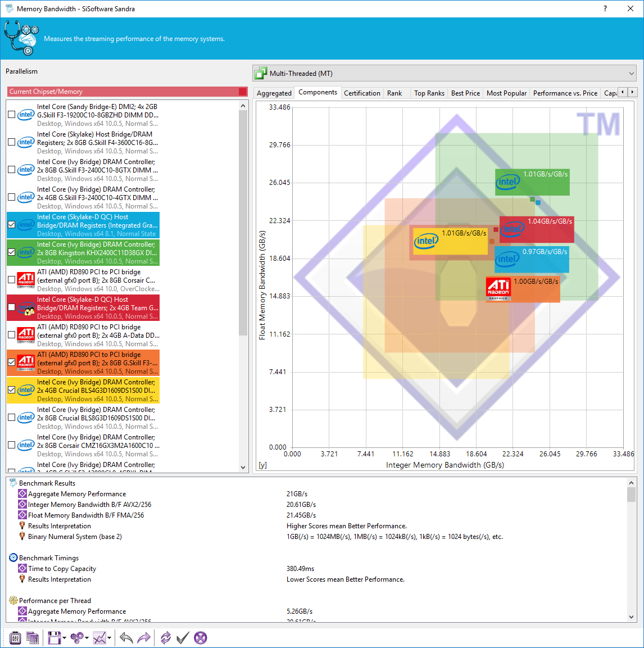Open the Certification tab
This screenshot has height=648, width=644.
tap(362, 93)
